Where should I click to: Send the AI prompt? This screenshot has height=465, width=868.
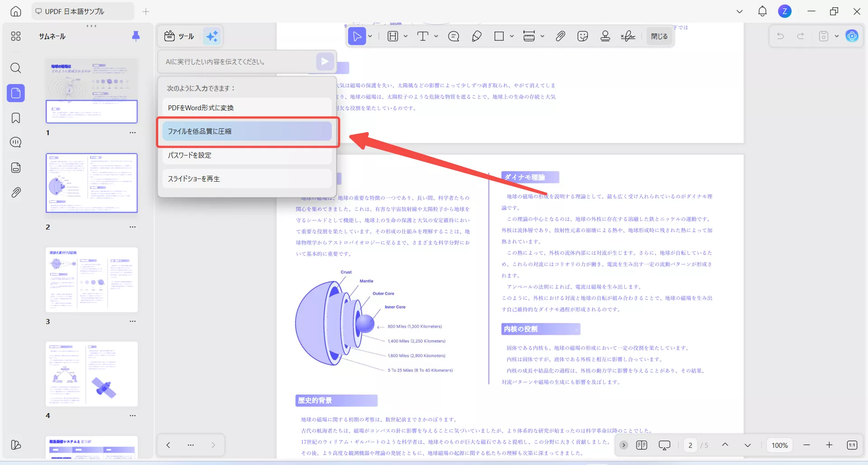[x=325, y=61]
